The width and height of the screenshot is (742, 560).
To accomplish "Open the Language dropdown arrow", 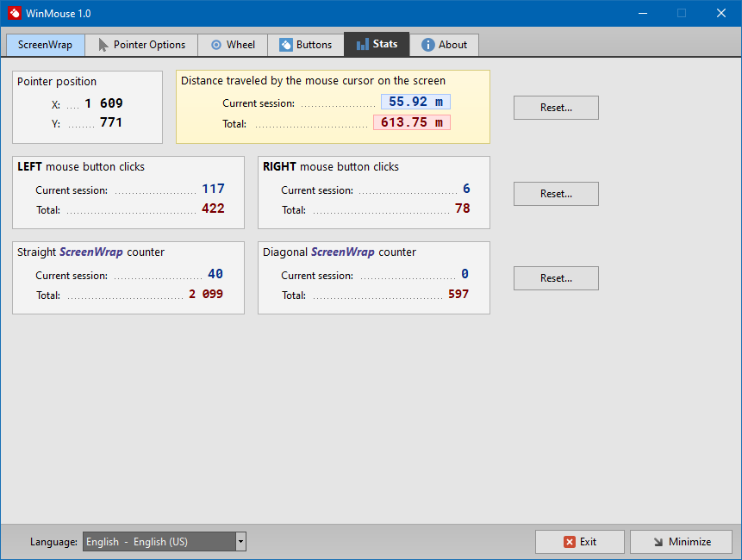I will coord(240,542).
